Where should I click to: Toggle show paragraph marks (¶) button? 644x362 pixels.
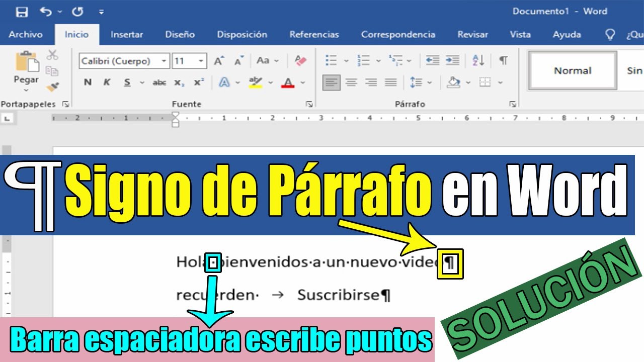[503, 61]
